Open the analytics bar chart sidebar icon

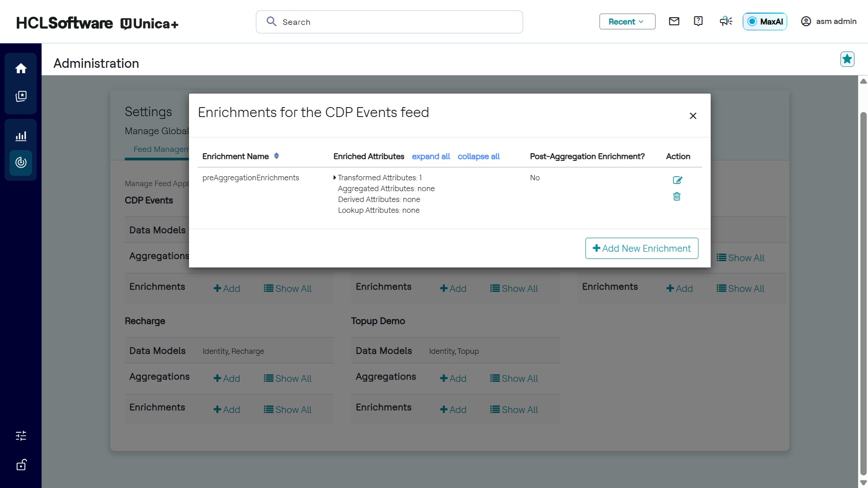(x=21, y=136)
